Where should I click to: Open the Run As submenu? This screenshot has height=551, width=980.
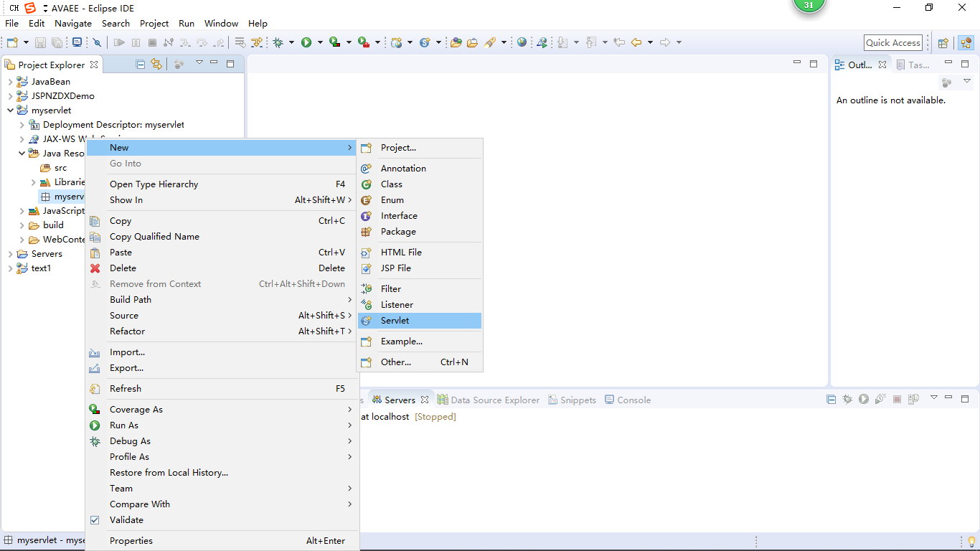coord(221,425)
